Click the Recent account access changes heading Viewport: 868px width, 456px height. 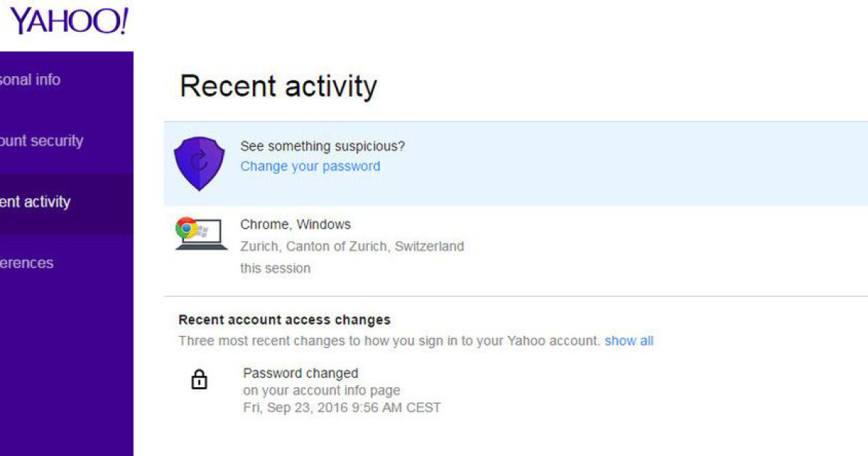click(285, 320)
